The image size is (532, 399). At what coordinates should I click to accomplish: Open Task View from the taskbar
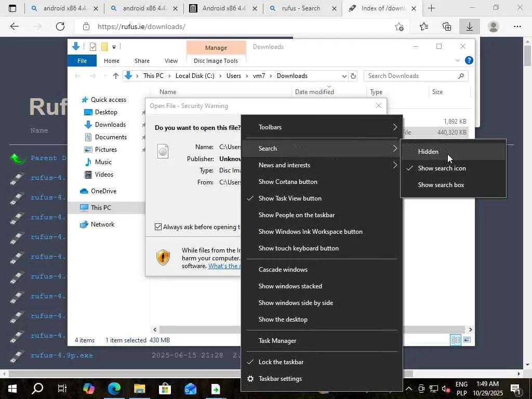click(62, 389)
